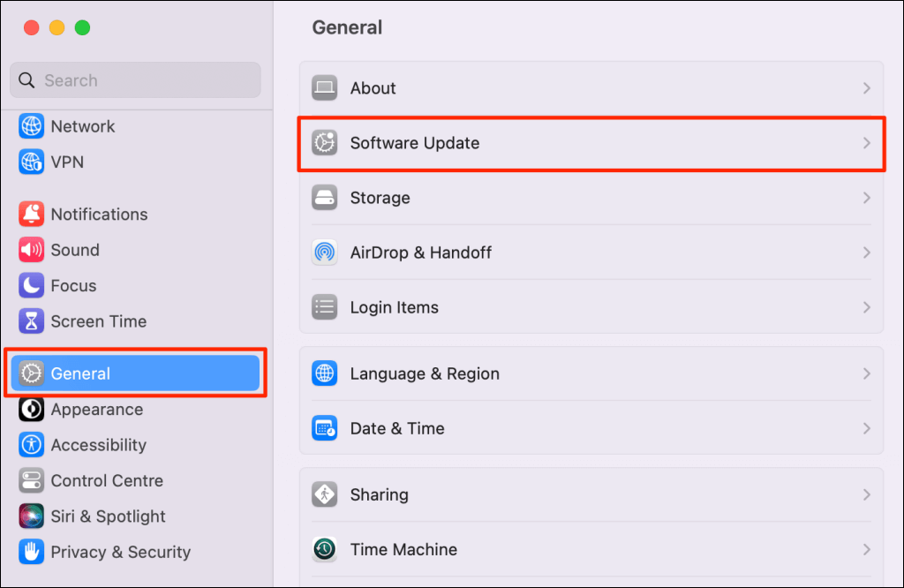Click the Screen Time hourglass icon
The height and width of the screenshot is (588, 904).
[31, 321]
